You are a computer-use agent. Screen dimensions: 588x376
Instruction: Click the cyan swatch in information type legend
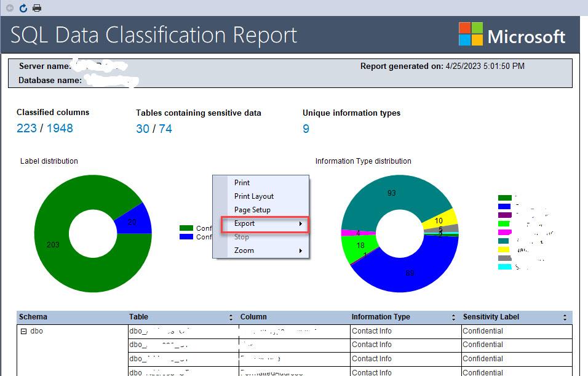(x=504, y=267)
